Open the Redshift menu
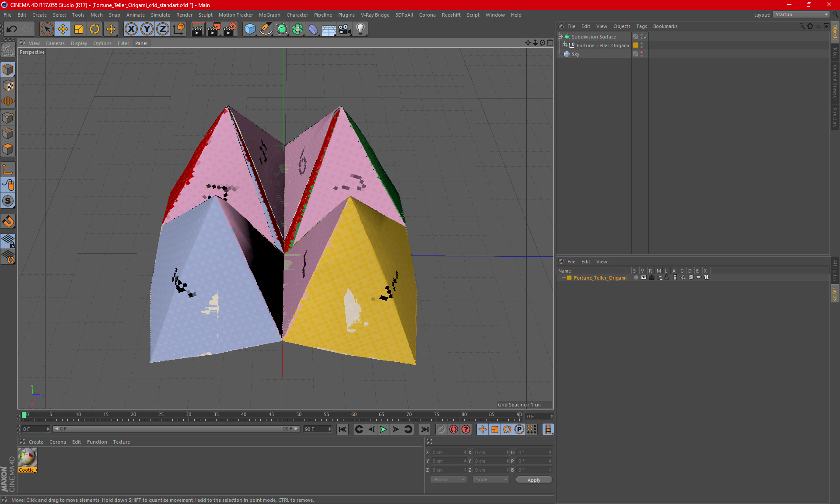This screenshot has width=840, height=504. click(451, 15)
